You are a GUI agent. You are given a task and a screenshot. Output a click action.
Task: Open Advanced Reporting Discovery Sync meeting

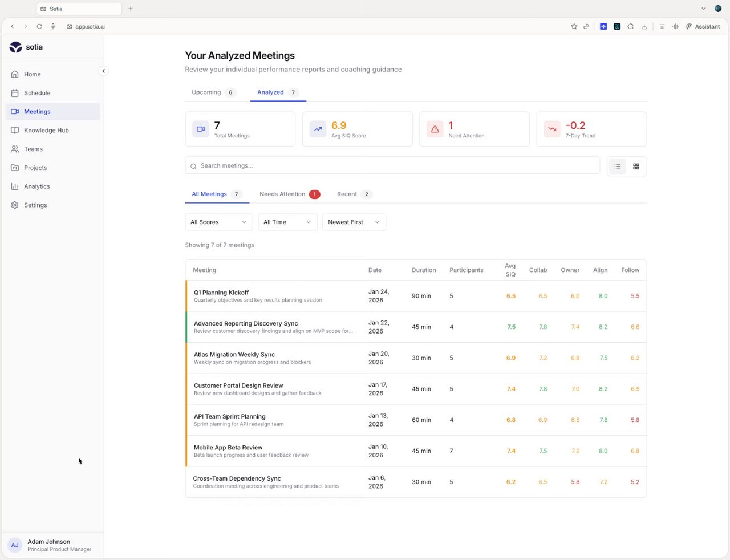coord(416,327)
